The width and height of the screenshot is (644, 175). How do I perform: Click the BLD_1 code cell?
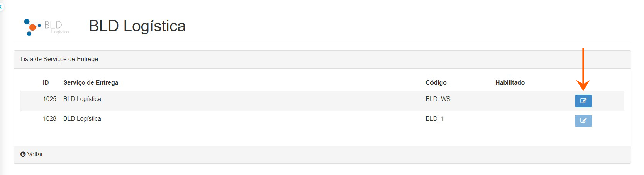[x=435, y=118]
